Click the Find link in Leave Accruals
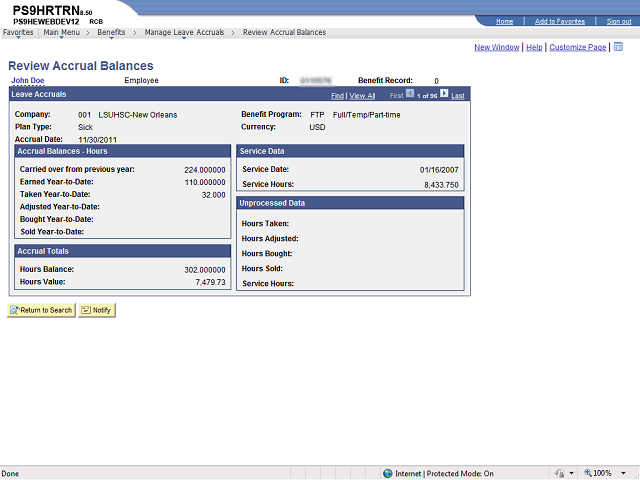Image resolution: width=640 pixels, height=480 pixels. click(x=337, y=96)
